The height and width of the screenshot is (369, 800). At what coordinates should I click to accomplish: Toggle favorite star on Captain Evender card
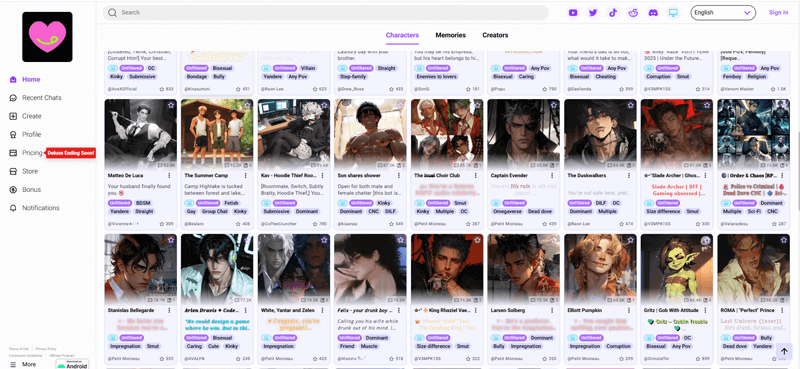[x=554, y=105]
